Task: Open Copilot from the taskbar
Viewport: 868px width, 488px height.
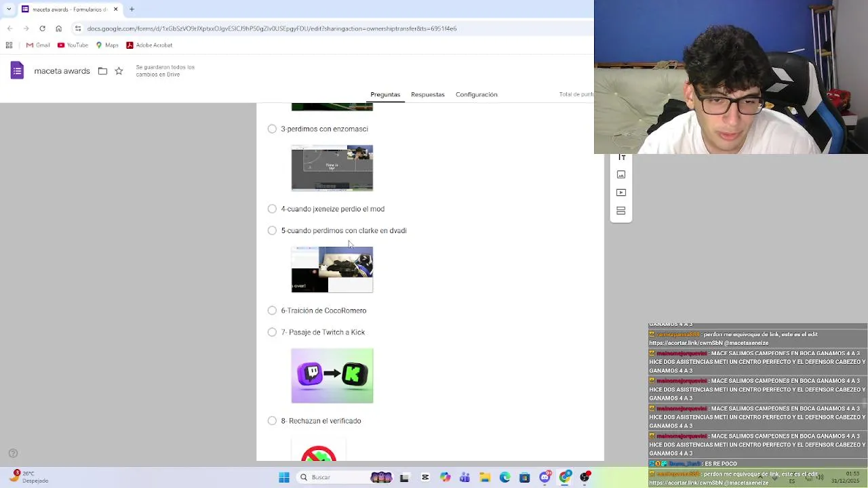Action: (x=445, y=477)
